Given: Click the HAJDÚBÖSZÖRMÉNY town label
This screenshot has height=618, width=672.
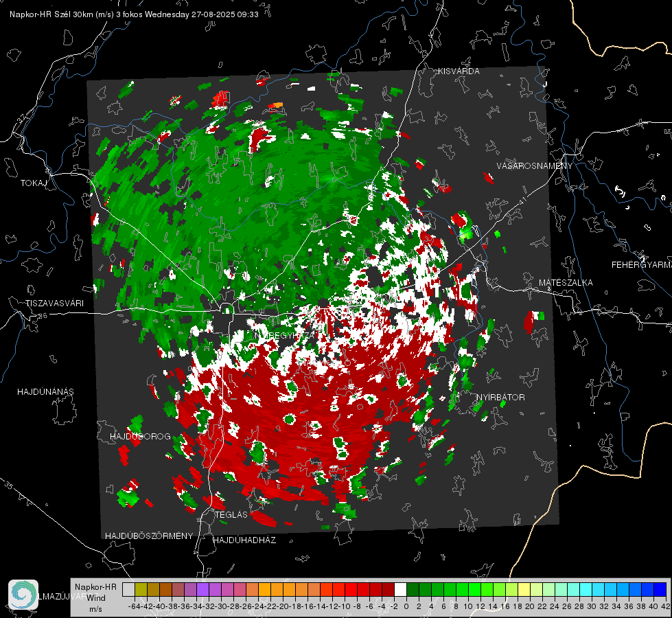Looking at the screenshot, I should [x=149, y=536].
